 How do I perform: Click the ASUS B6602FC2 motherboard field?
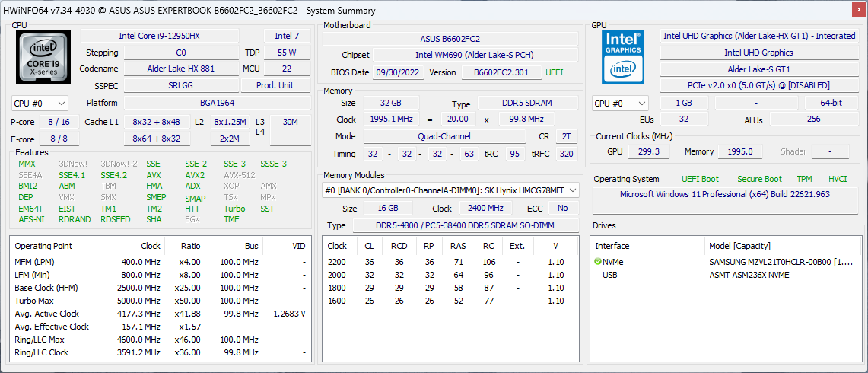(x=450, y=39)
